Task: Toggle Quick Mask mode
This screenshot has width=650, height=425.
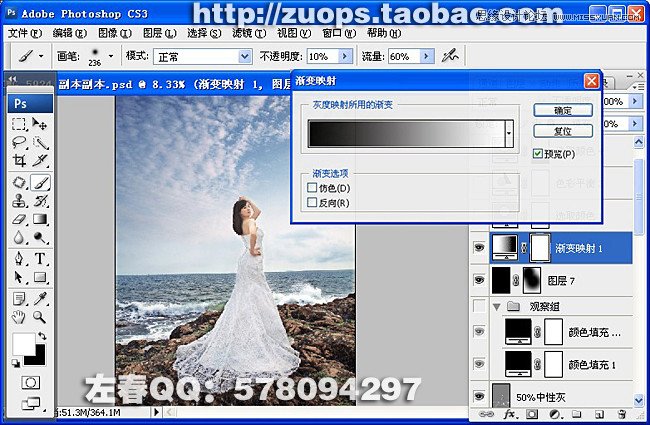Action: coord(30,382)
